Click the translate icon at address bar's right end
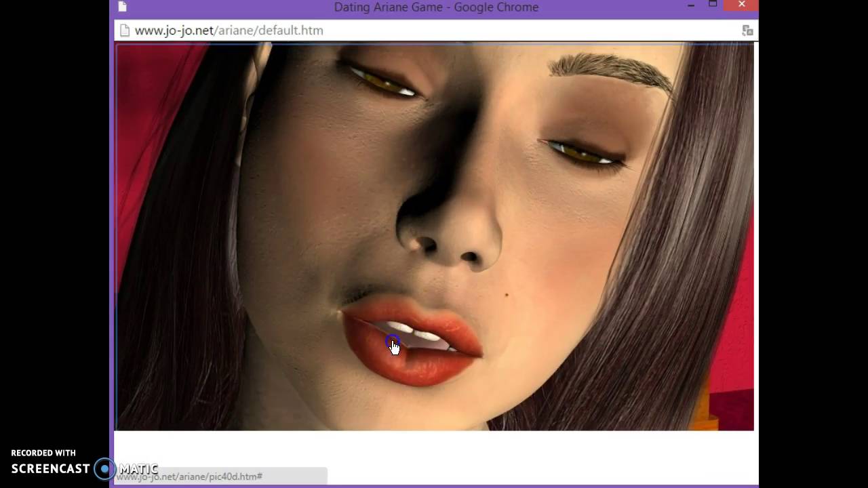The image size is (868, 488). click(x=747, y=30)
